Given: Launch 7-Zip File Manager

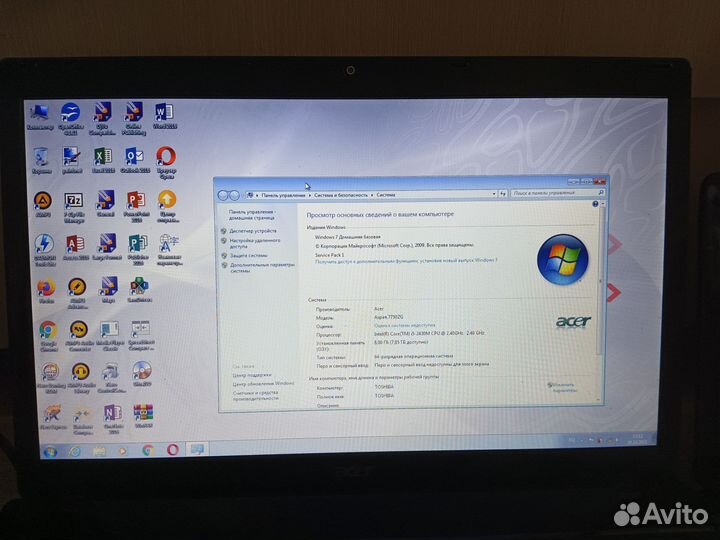Looking at the screenshot, I should [x=74, y=208].
